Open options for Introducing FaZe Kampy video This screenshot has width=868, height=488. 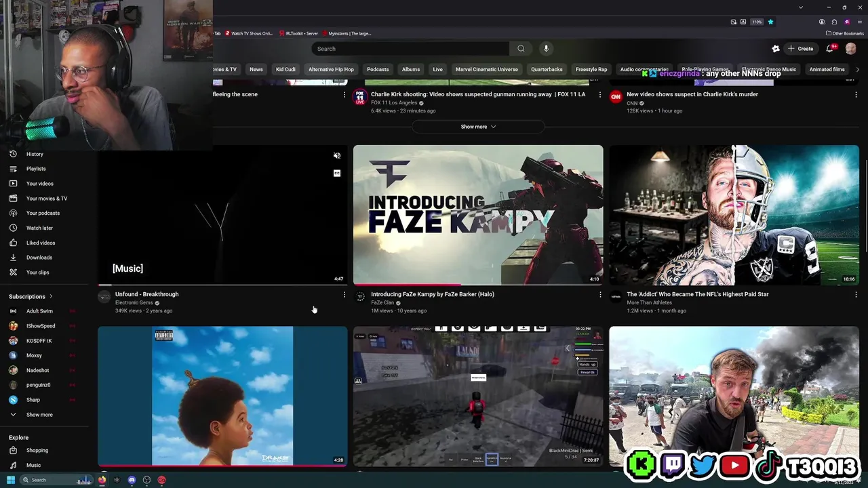(599, 295)
